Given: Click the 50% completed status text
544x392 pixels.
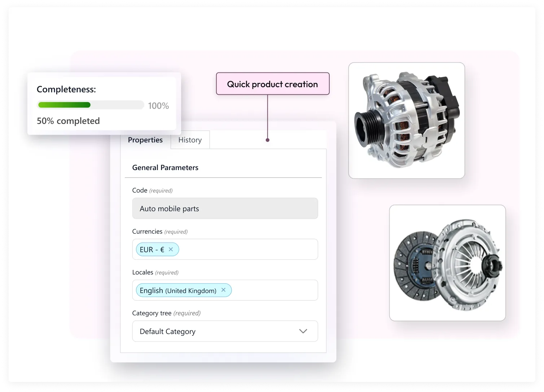Looking at the screenshot, I should [68, 121].
